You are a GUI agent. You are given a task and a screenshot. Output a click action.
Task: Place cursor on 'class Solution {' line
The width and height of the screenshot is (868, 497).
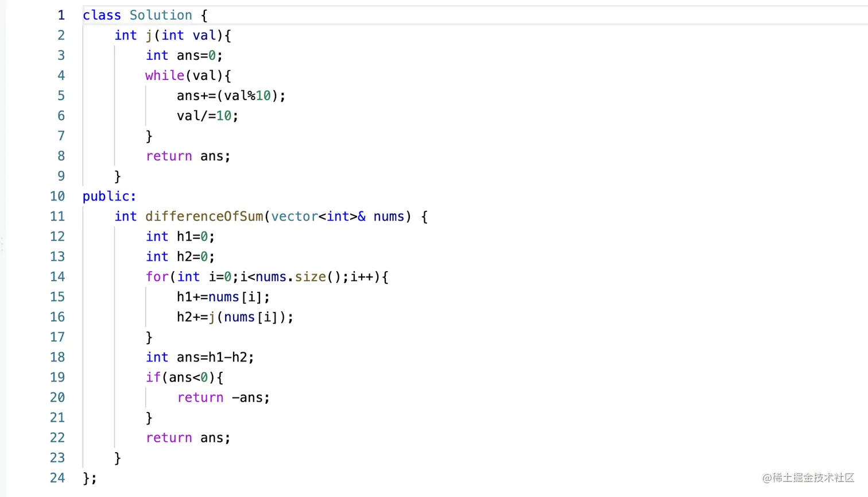pyautogui.click(x=145, y=15)
